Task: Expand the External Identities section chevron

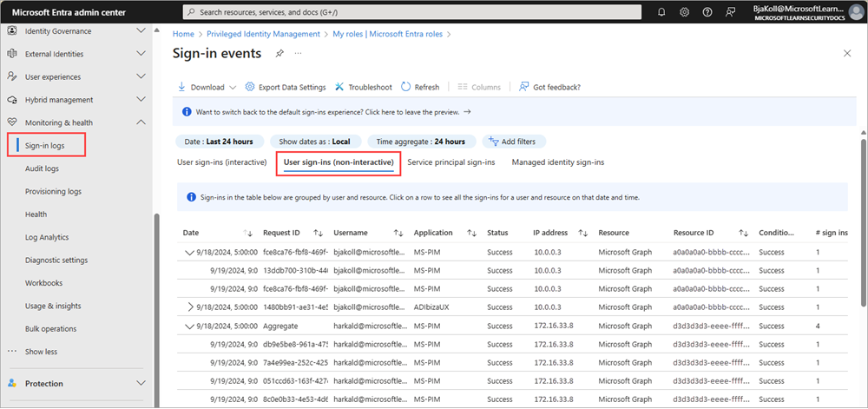Action: click(x=141, y=54)
